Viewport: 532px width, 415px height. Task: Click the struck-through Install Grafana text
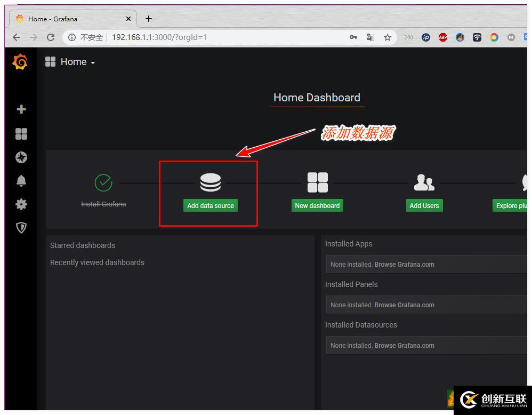click(103, 204)
